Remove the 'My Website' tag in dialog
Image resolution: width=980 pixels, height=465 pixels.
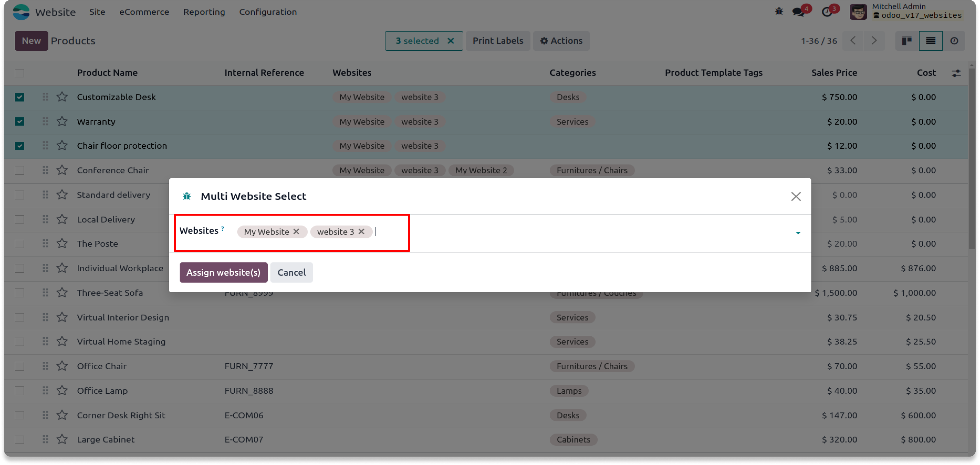pos(296,232)
